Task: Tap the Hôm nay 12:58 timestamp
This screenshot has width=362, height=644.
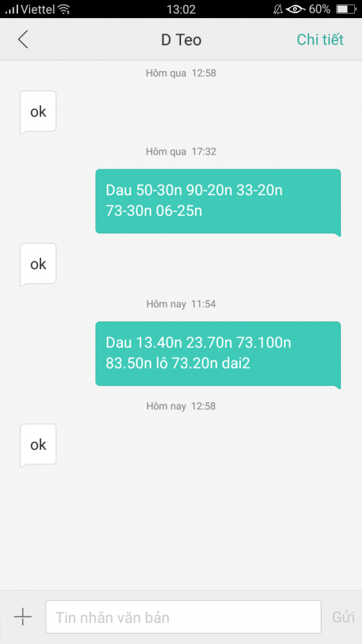Action: coord(181,406)
